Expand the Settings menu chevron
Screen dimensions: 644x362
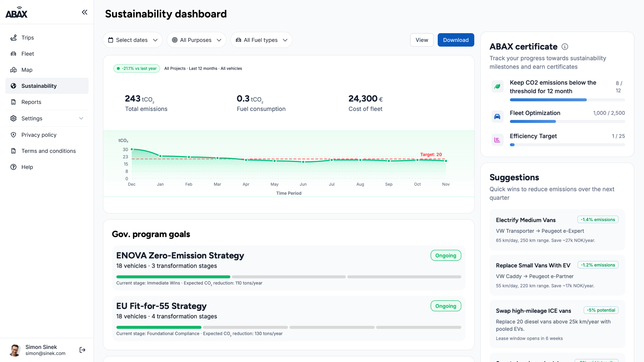pos(81,118)
